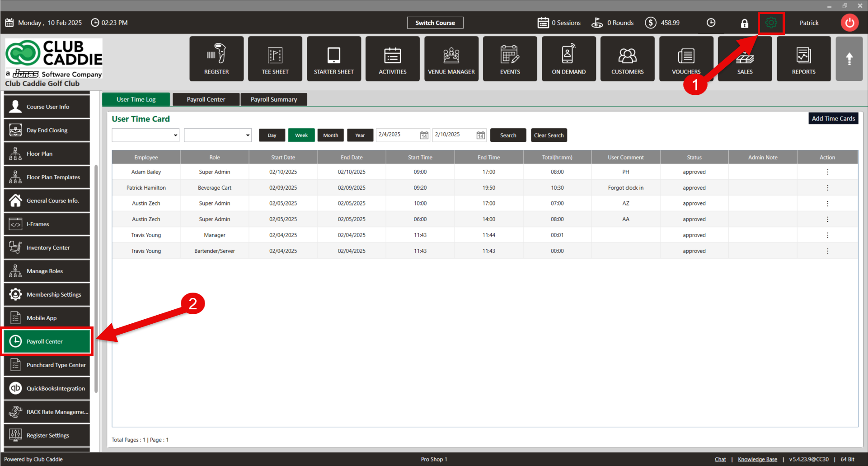Open the Customers module

coord(628,59)
